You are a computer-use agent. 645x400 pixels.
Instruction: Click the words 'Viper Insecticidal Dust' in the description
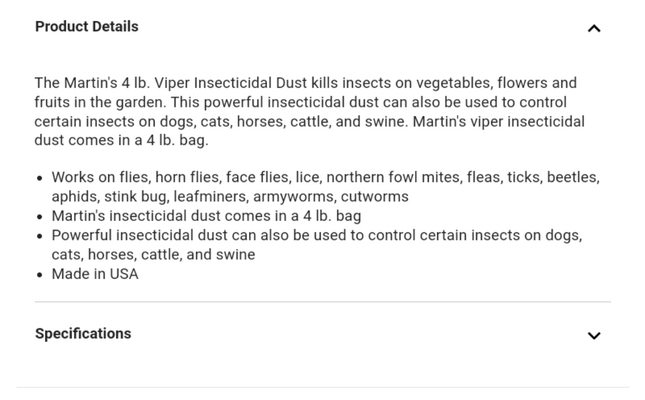click(231, 83)
